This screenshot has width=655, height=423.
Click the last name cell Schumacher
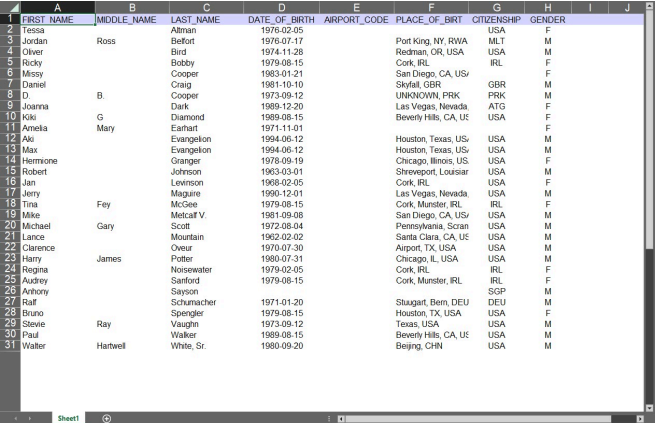click(206, 302)
